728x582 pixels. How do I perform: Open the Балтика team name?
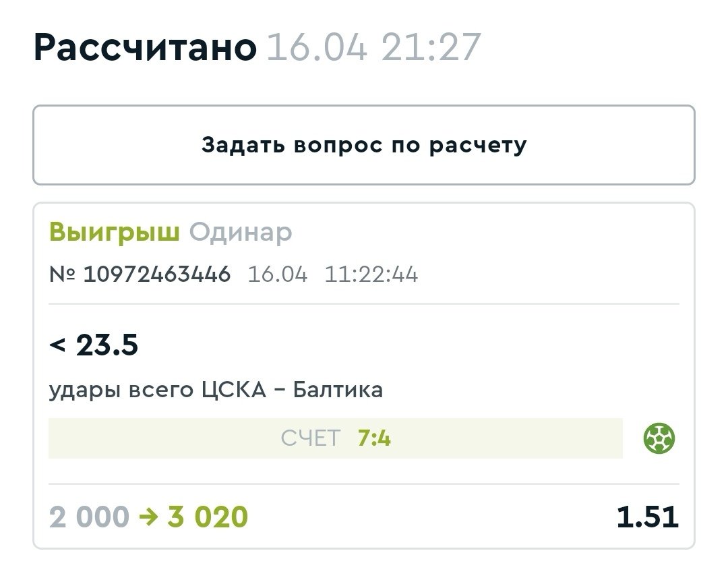coord(338,390)
